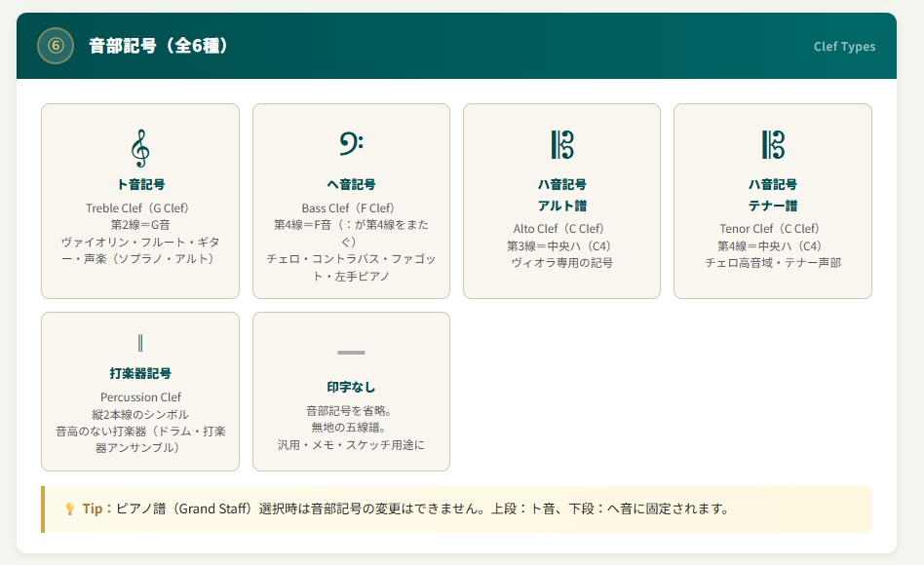
Task: Select the 打楽器記号 card title
Action: pyautogui.click(x=140, y=373)
